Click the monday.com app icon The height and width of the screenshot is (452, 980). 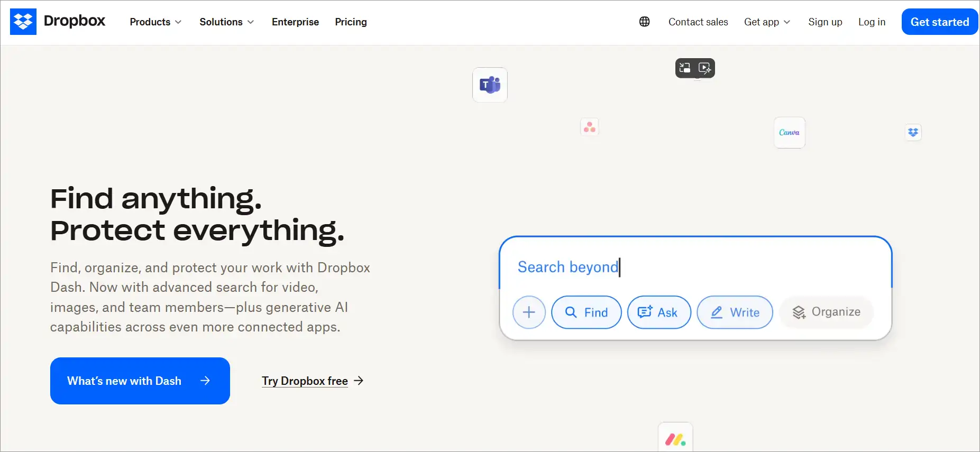click(x=675, y=438)
